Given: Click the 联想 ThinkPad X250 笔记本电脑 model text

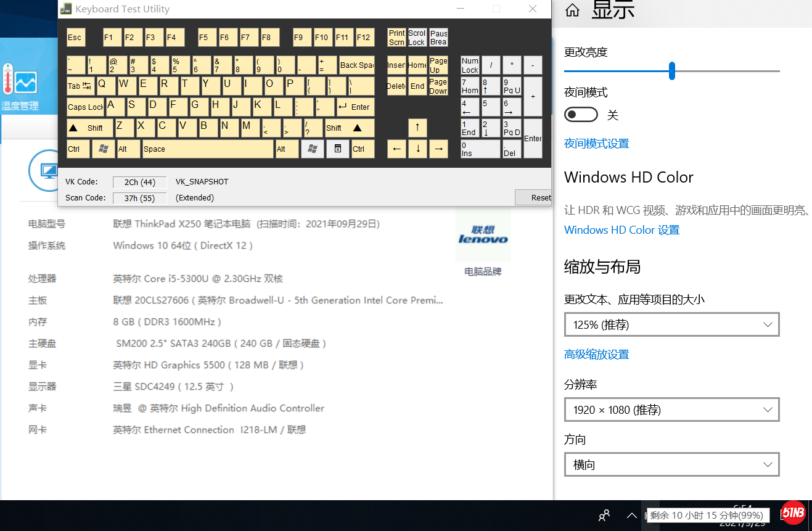Looking at the screenshot, I should point(182,224).
